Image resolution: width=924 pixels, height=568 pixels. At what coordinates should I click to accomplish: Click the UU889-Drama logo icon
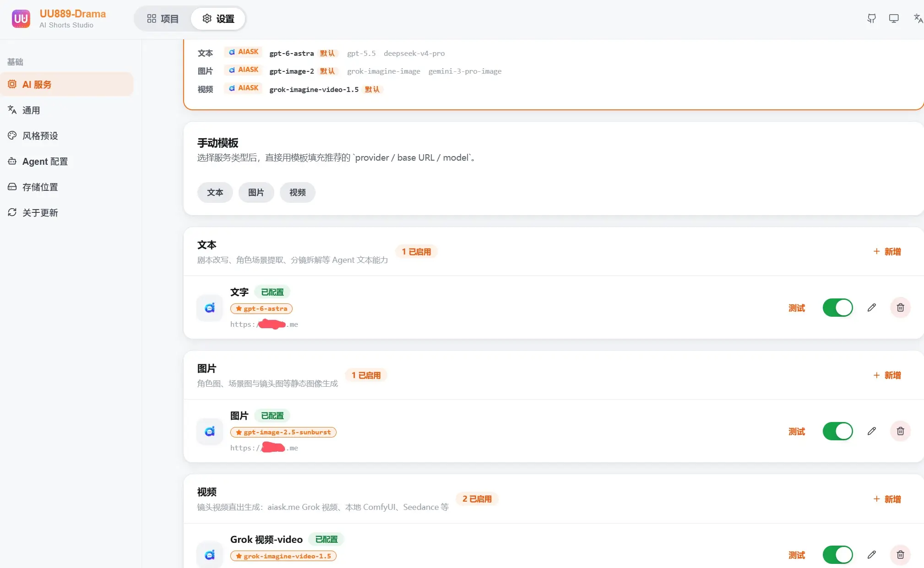click(x=21, y=19)
